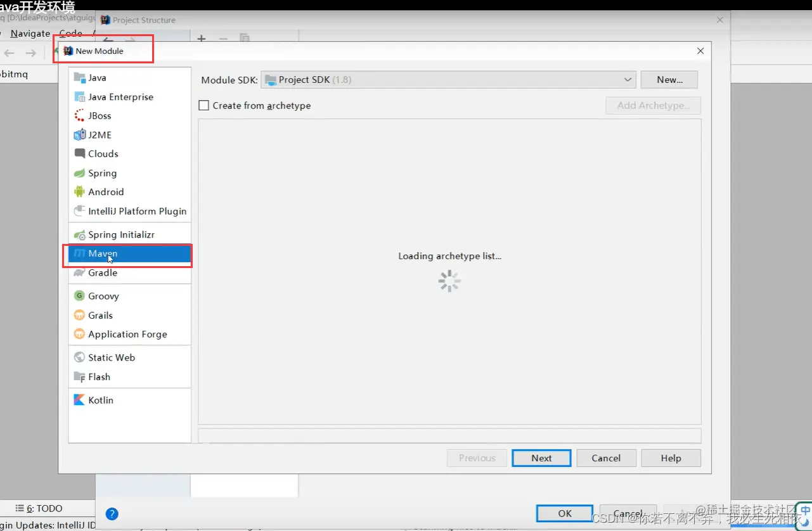The height and width of the screenshot is (531, 812).
Task: Choose the Spring Initializr icon
Action: tap(79, 235)
